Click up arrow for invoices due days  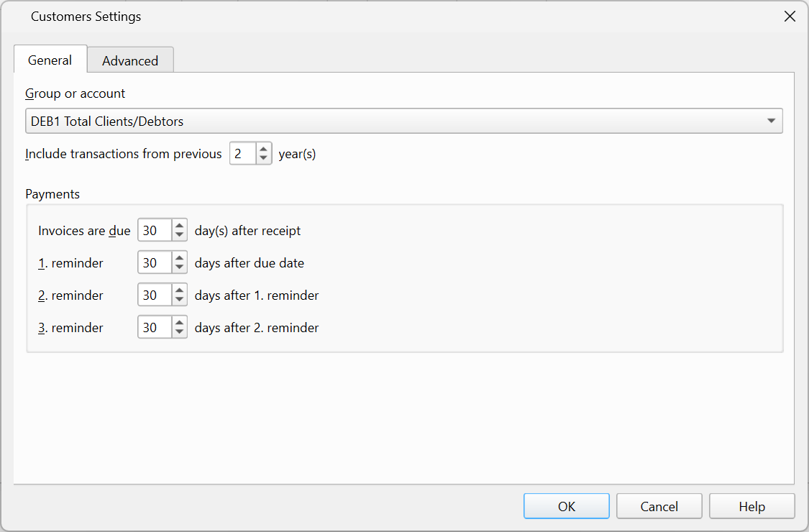(179, 226)
